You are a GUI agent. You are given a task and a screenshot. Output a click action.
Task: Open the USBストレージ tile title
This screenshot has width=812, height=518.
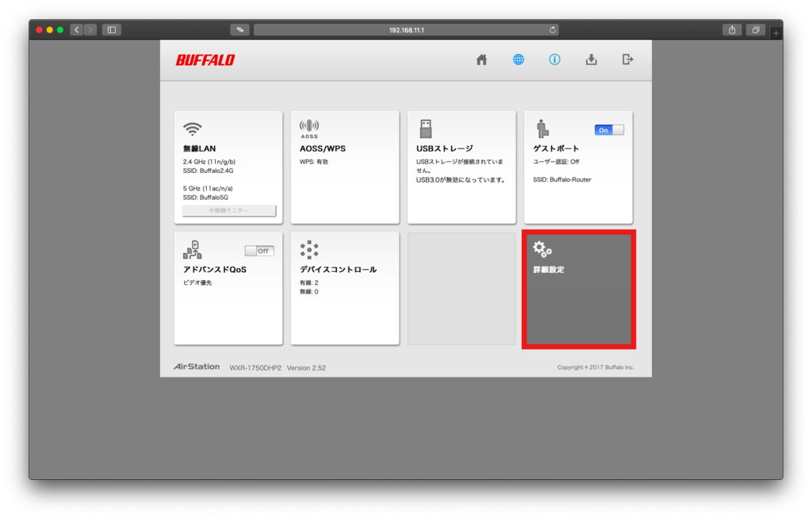(445, 148)
